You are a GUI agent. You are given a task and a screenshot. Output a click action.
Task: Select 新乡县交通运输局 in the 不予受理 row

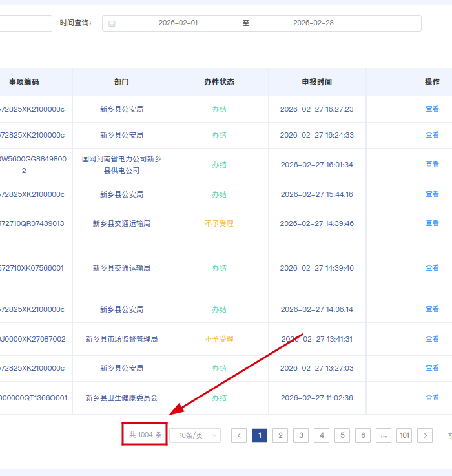coord(121,223)
